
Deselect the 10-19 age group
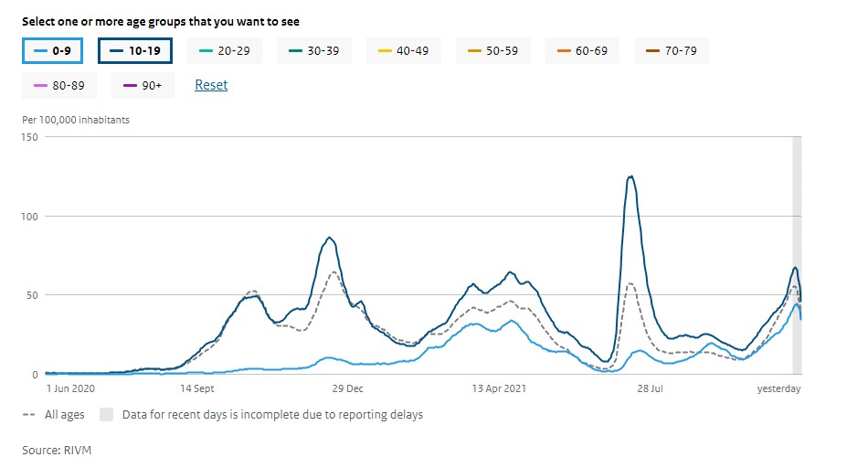click(134, 51)
